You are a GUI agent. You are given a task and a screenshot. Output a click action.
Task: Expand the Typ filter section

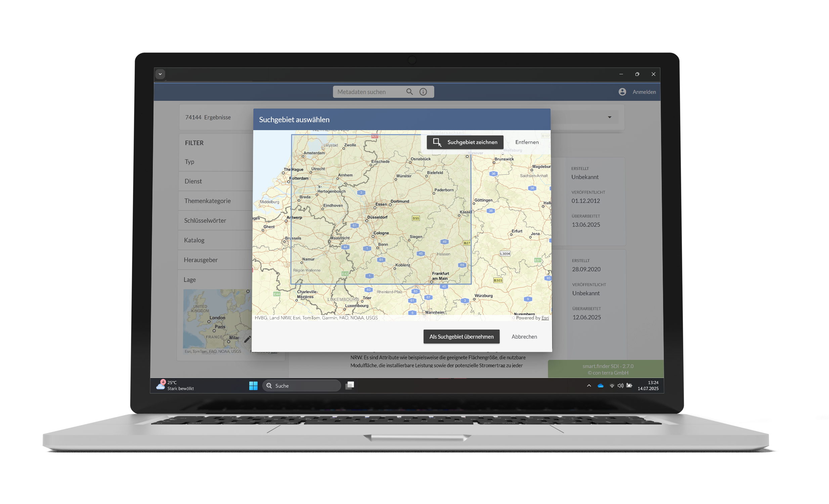tap(189, 162)
